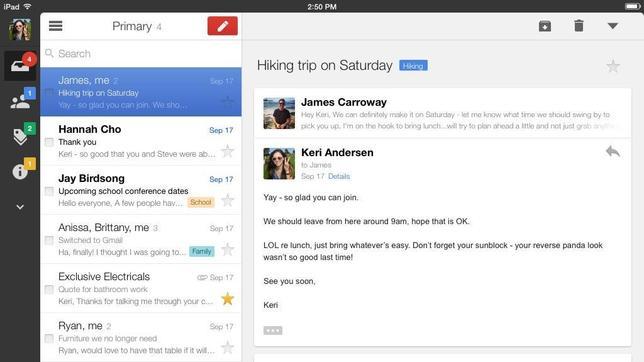Star the James, me list email
This screenshot has height=362, width=644.
pyautogui.click(x=227, y=101)
